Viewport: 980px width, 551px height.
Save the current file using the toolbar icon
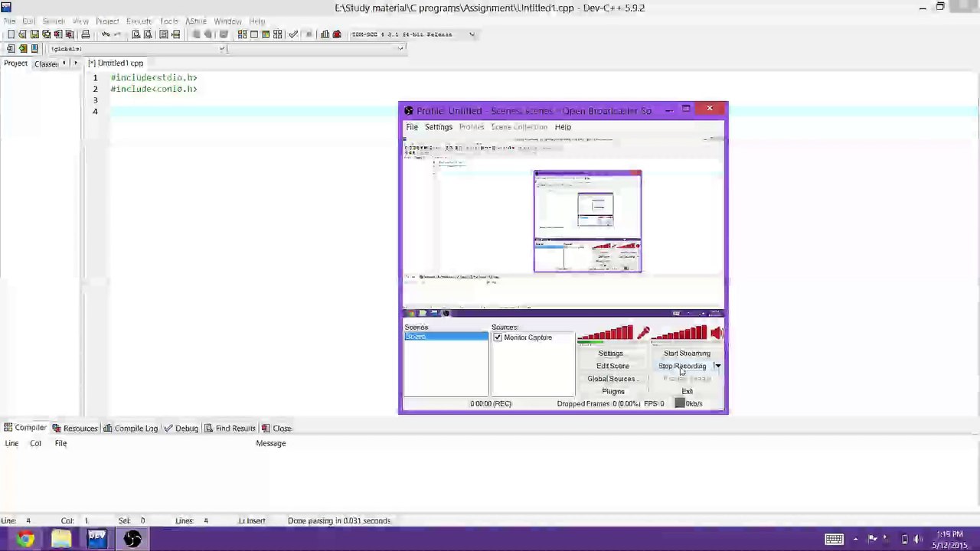34,34
